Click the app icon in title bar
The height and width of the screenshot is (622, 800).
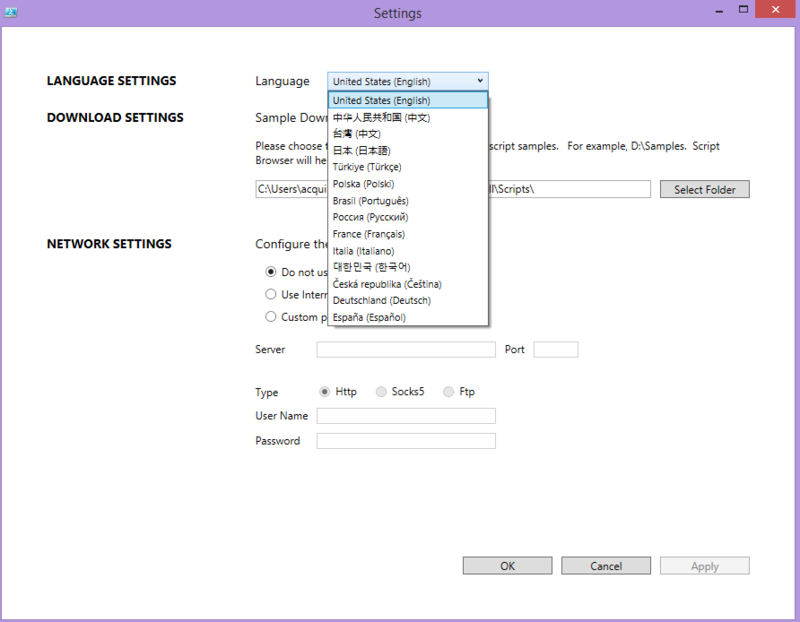coord(10,12)
